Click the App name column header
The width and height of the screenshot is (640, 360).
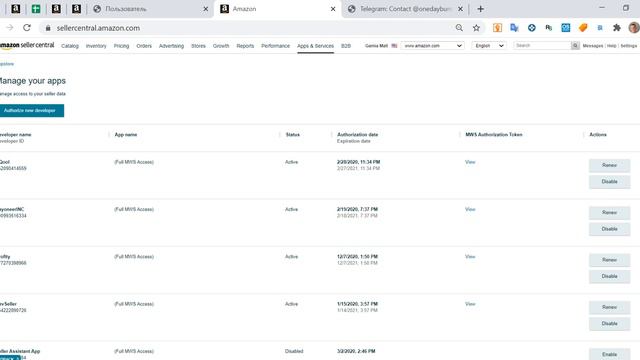126,135
